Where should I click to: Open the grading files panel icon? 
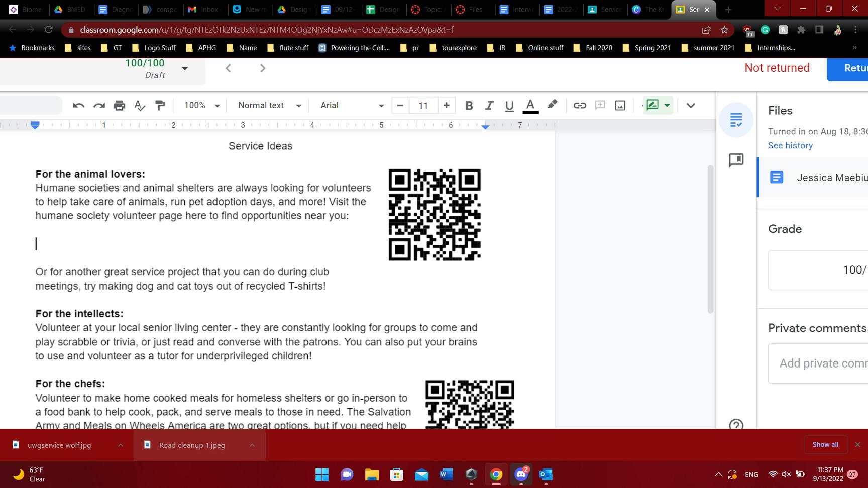click(736, 119)
